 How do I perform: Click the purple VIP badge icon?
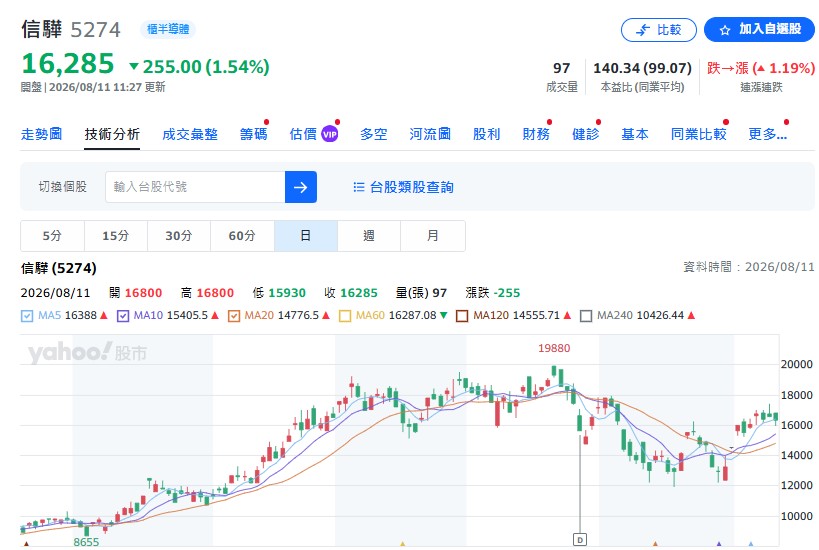(x=330, y=134)
